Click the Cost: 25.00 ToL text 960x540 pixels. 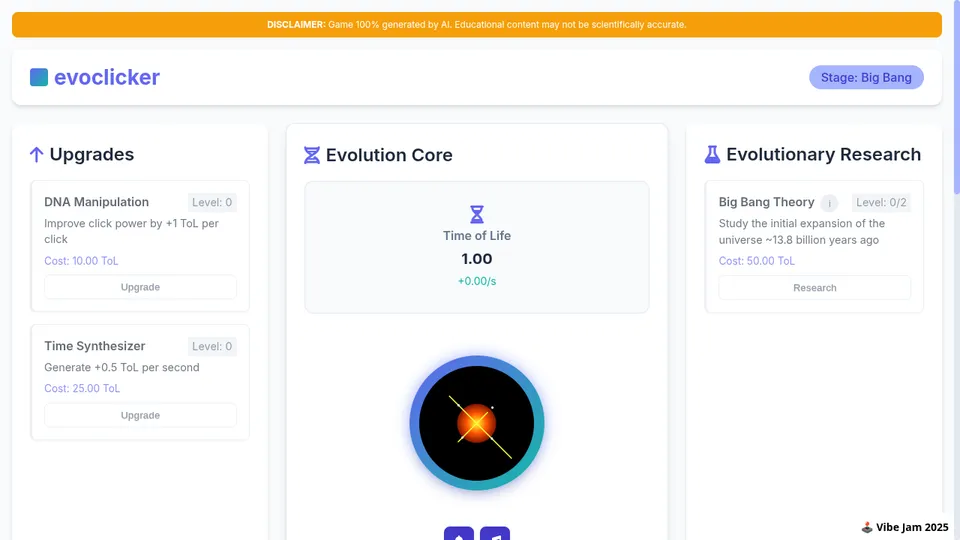click(x=81, y=388)
